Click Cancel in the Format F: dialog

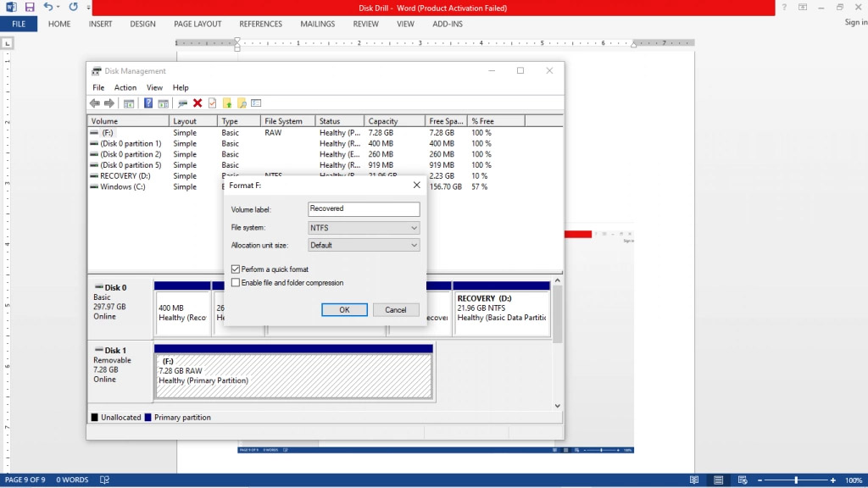coord(396,310)
